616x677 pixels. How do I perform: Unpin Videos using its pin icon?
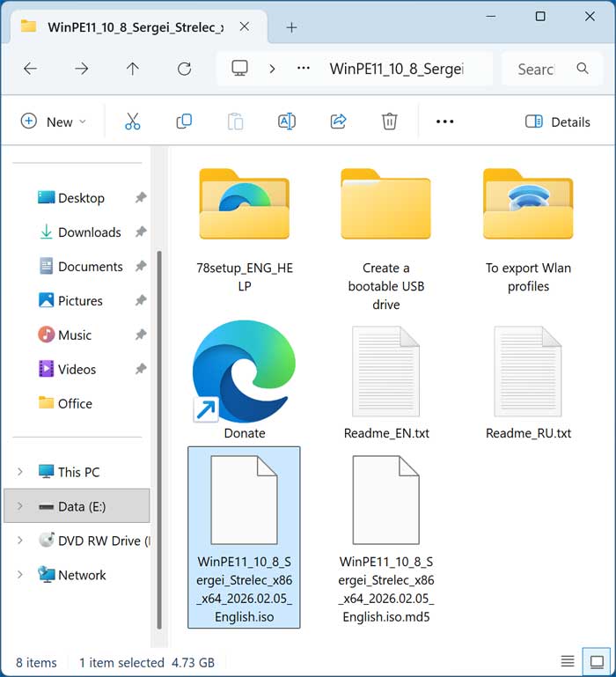(x=141, y=369)
